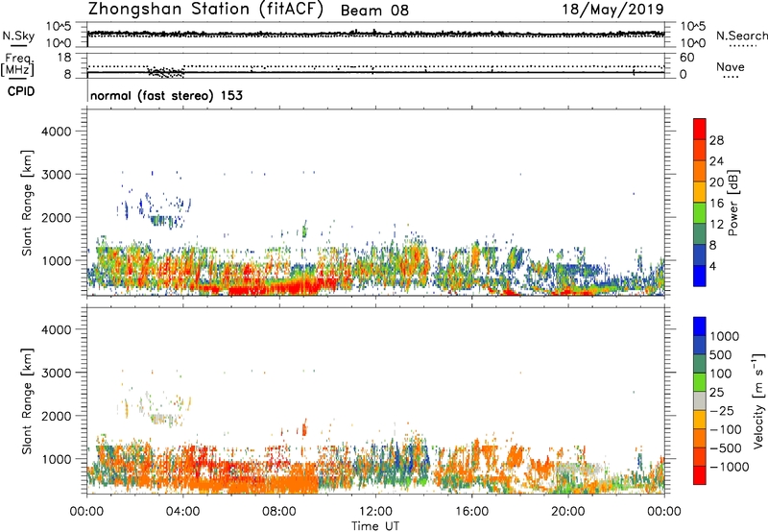Click the "-500" velocity colorbar value
Image resolution: width=768 pixels, height=532 pixels.
(x=725, y=448)
